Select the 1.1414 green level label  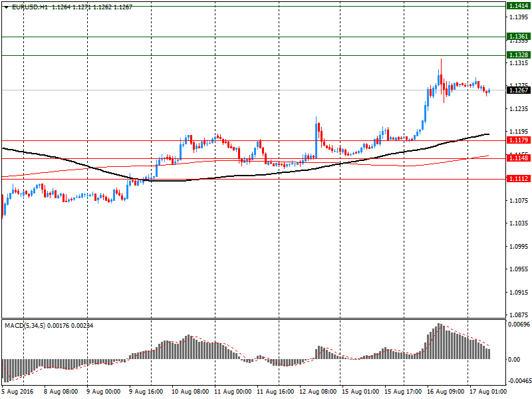pyautogui.click(x=519, y=6)
